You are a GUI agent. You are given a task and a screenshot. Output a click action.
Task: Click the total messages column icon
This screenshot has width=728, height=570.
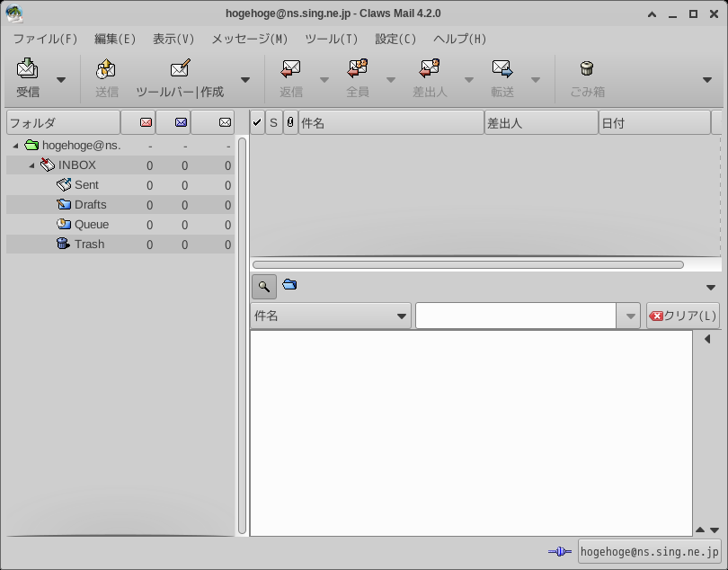(x=226, y=122)
